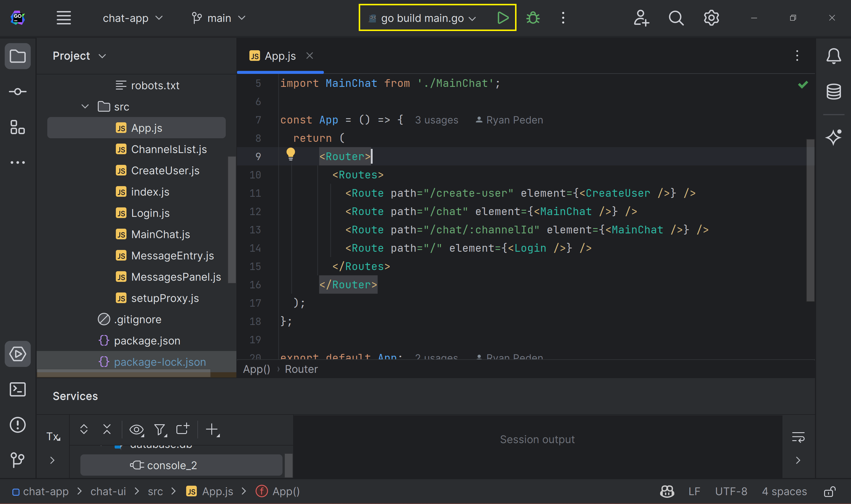Toggle the eye view options in Services
The image size is (851, 504).
point(137,430)
